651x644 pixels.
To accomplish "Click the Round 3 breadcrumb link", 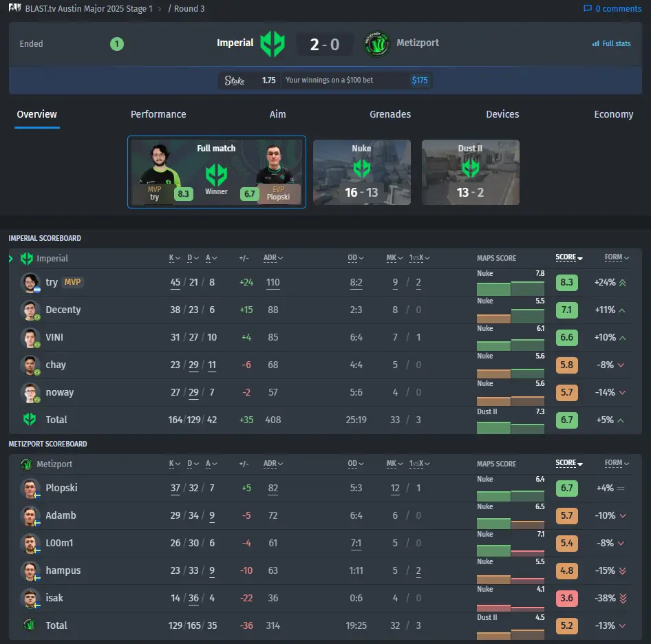I will click(x=189, y=8).
